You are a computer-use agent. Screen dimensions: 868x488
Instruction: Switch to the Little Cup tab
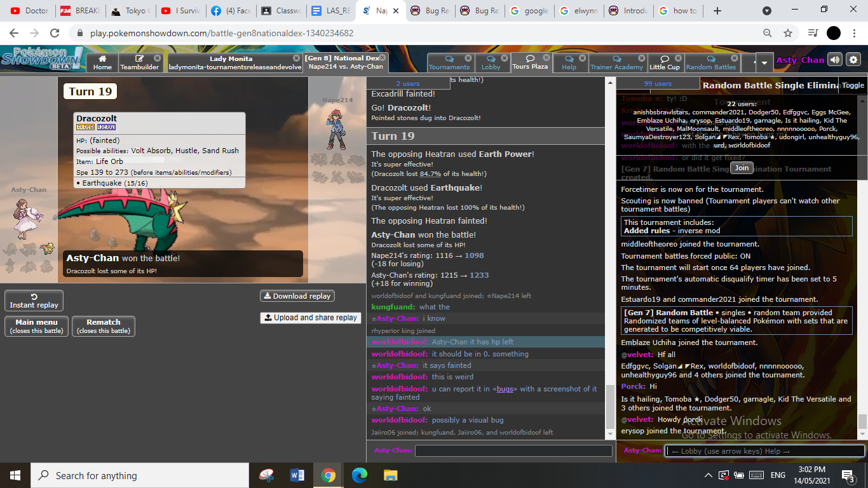(665, 62)
